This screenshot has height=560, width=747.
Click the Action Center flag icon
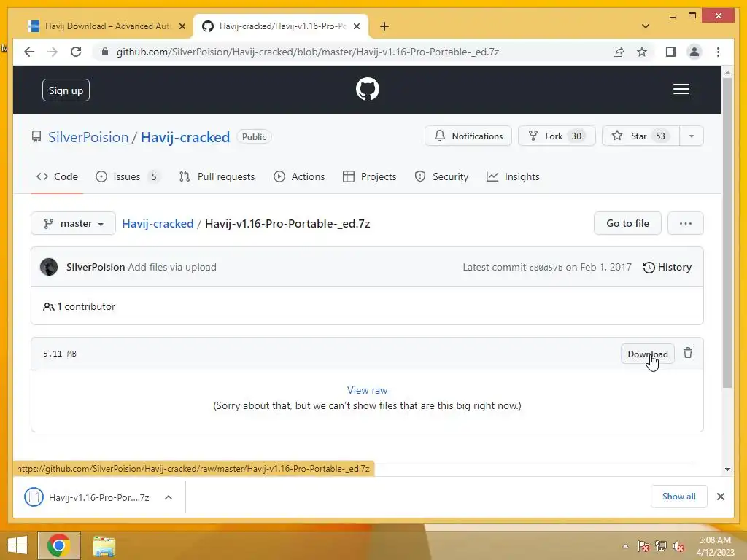coord(643,546)
